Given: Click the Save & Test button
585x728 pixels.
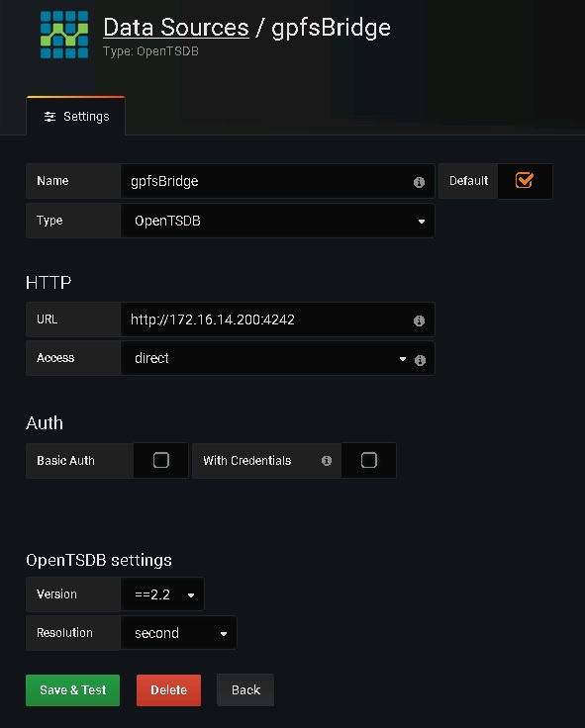Looking at the screenshot, I should 72,690.
